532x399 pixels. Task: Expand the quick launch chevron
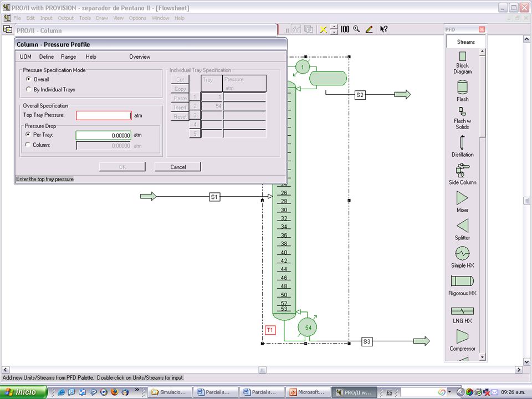pos(137,390)
